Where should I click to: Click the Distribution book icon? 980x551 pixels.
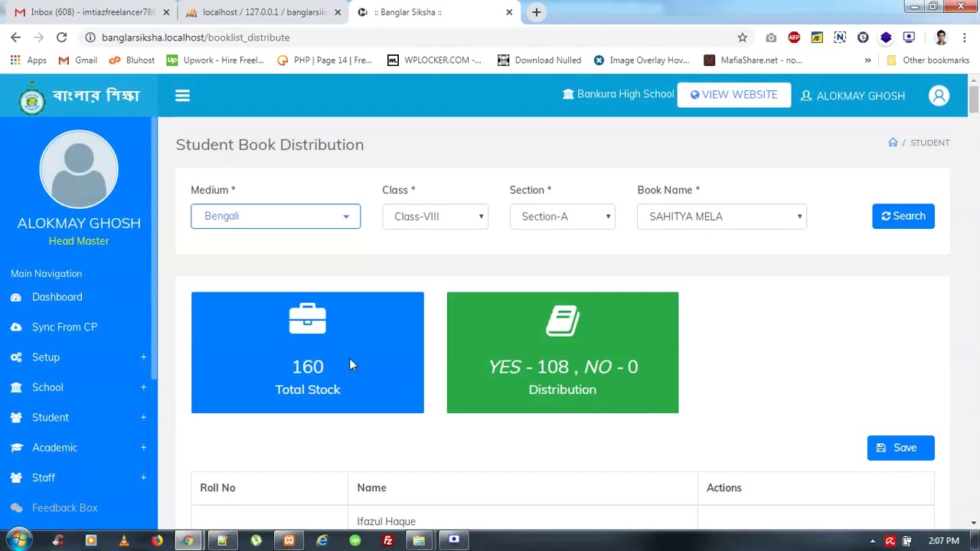[563, 321]
